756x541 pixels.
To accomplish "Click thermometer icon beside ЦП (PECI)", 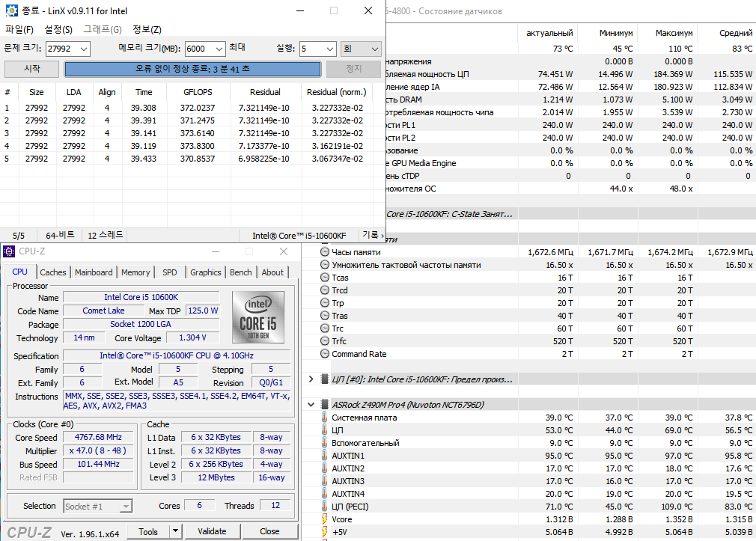I will point(325,507).
